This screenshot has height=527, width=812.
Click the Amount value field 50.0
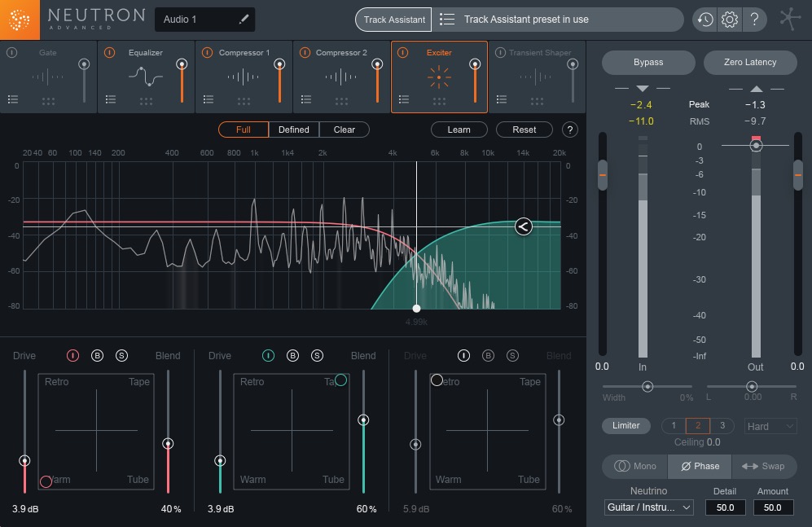coord(773,507)
